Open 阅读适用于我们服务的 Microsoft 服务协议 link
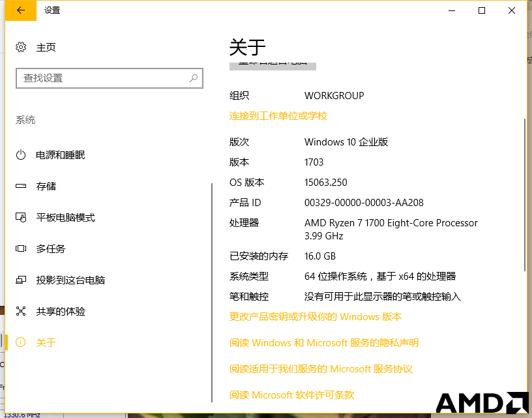 (321, 369)
